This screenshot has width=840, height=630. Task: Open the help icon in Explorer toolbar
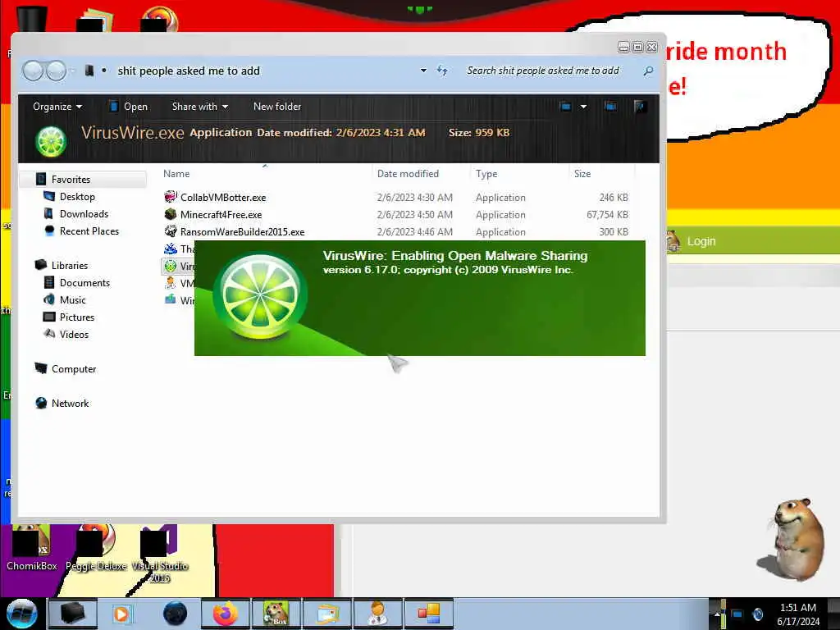639,106
